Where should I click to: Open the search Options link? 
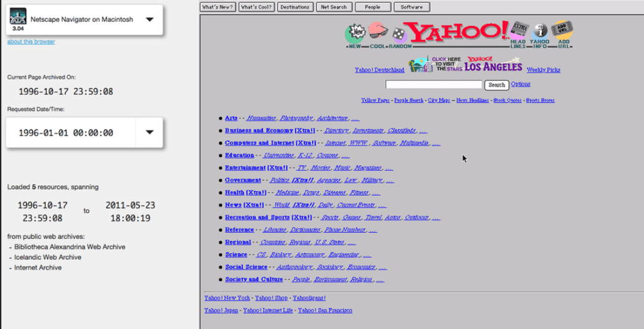click(520, 84)
